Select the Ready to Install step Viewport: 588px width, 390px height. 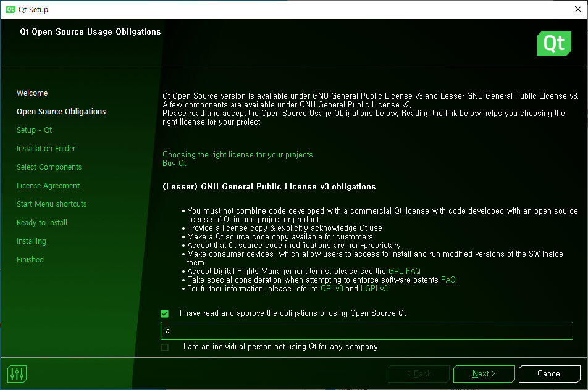[41, 223]
